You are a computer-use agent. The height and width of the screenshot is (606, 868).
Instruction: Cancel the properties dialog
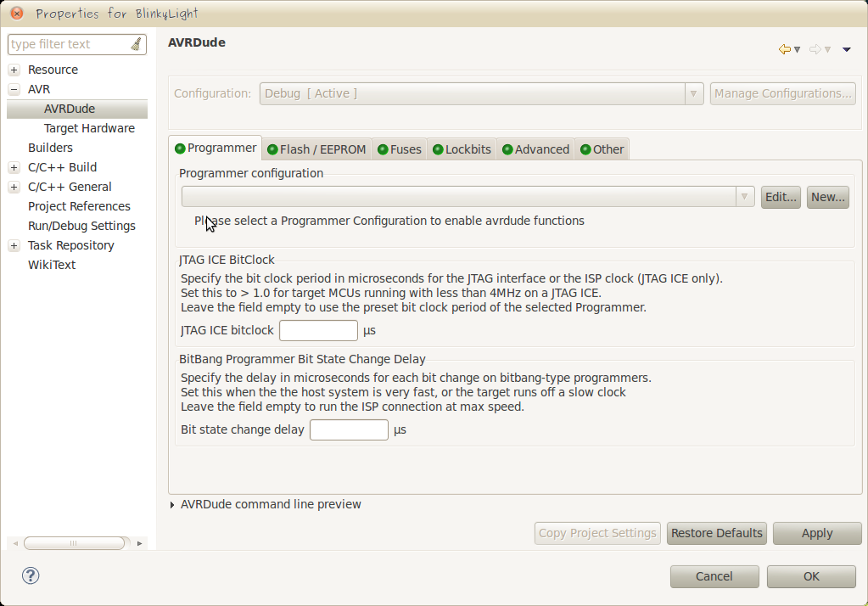(714, 576)
